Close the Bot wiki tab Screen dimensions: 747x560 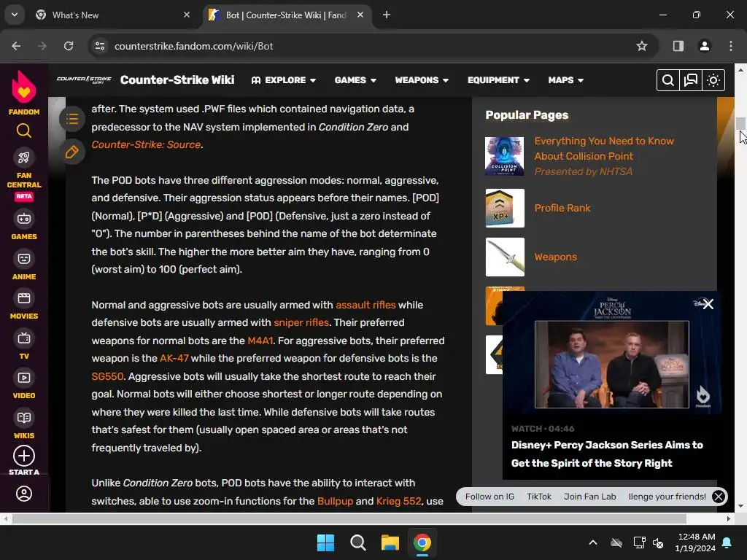[x=360, y=15]
